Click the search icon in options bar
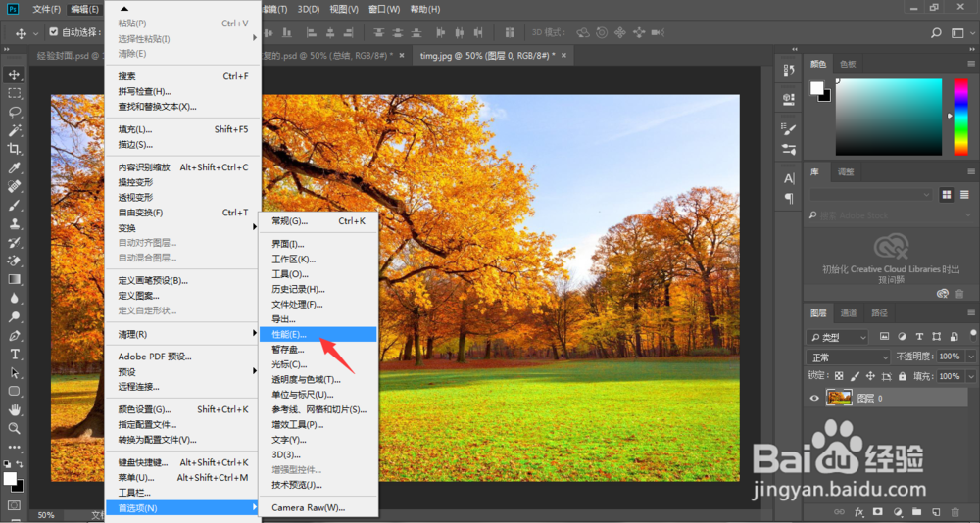 936,33
